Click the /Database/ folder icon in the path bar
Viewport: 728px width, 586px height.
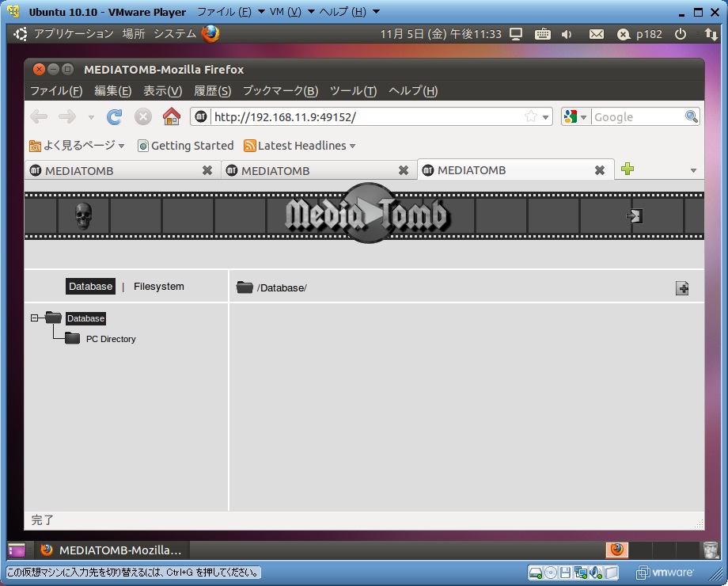tap(245, 287)
